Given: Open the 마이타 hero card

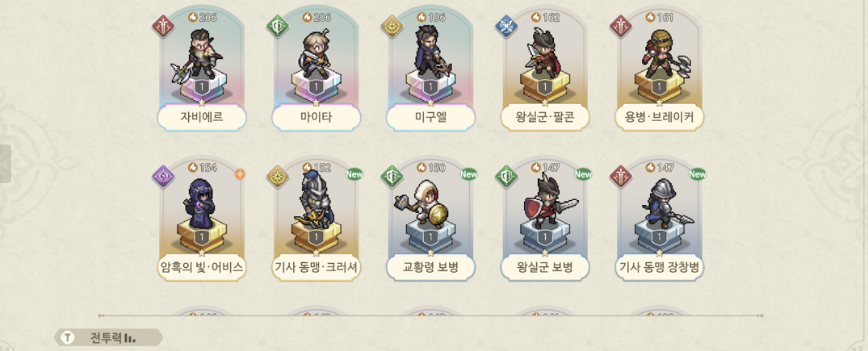Looking at the screenshot, I should (x=316, y=69).
